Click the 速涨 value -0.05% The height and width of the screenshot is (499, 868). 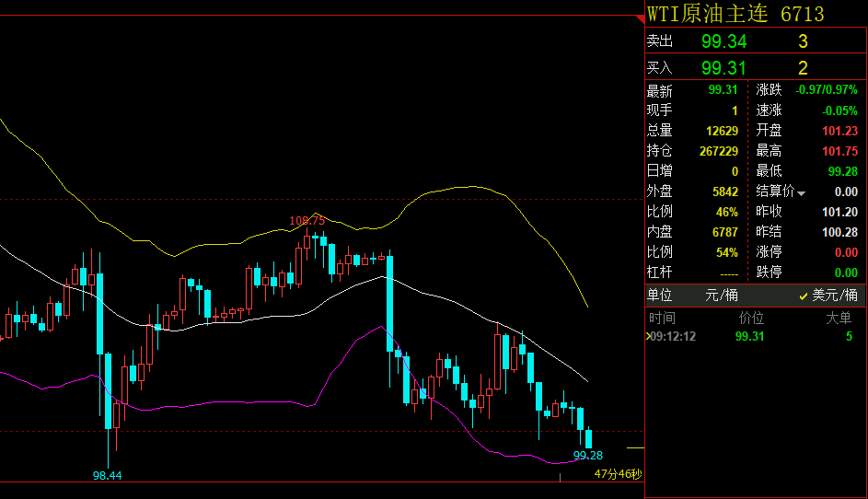[839, 110]
